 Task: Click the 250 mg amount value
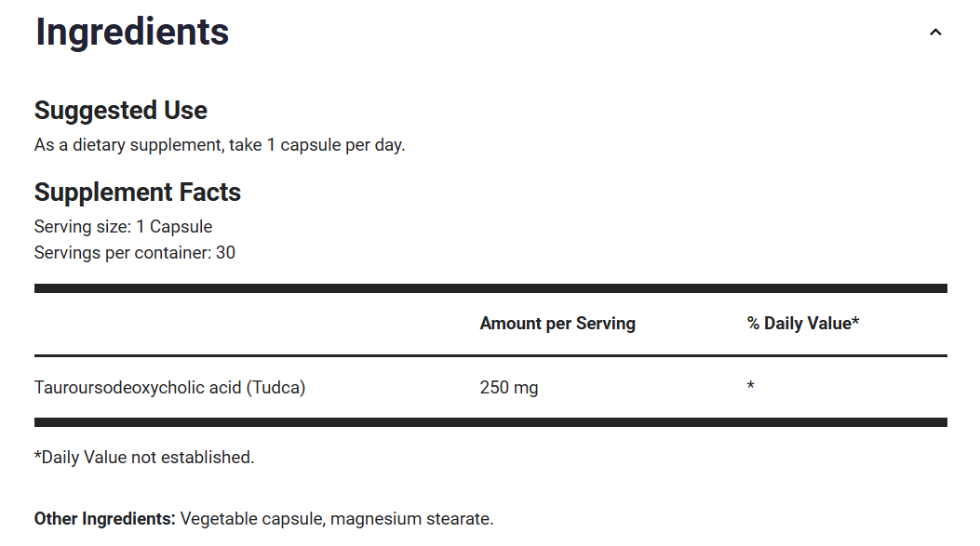(x=508, y=387)
